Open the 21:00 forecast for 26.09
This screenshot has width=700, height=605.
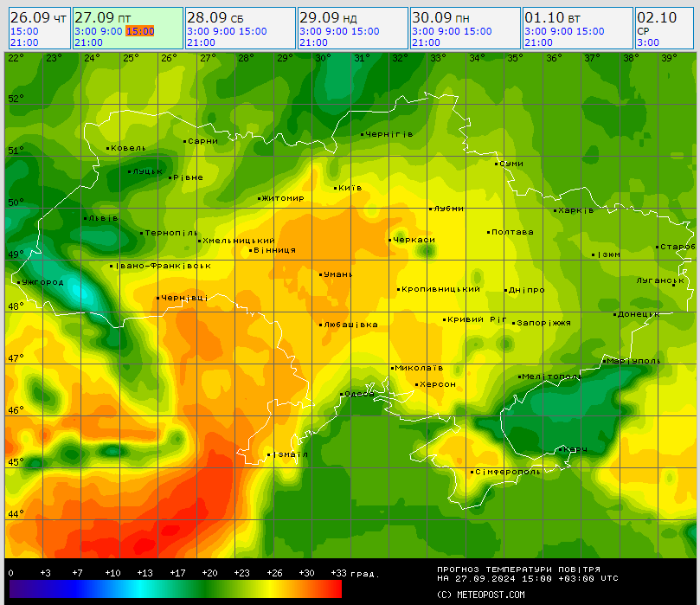pyautogui.click(x=24, y=42)
